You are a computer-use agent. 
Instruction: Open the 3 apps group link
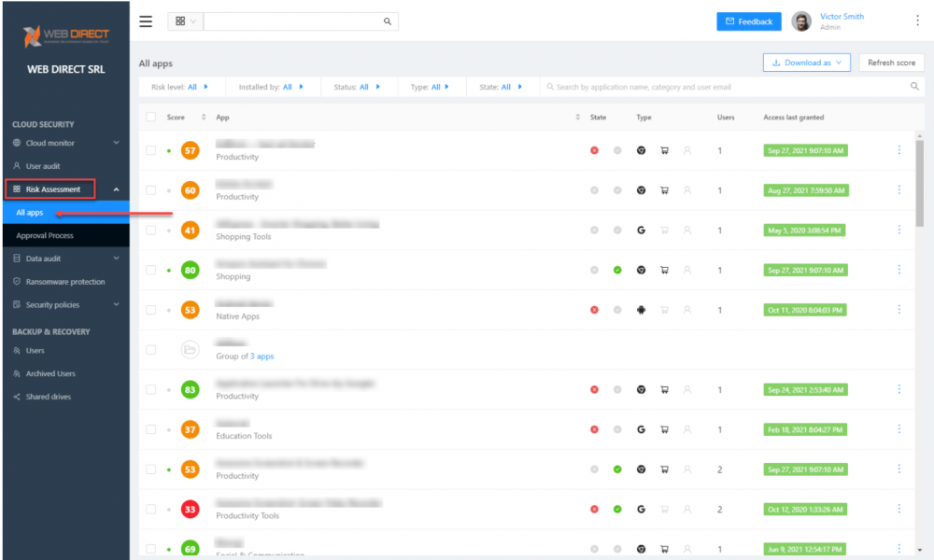point(262,357)
